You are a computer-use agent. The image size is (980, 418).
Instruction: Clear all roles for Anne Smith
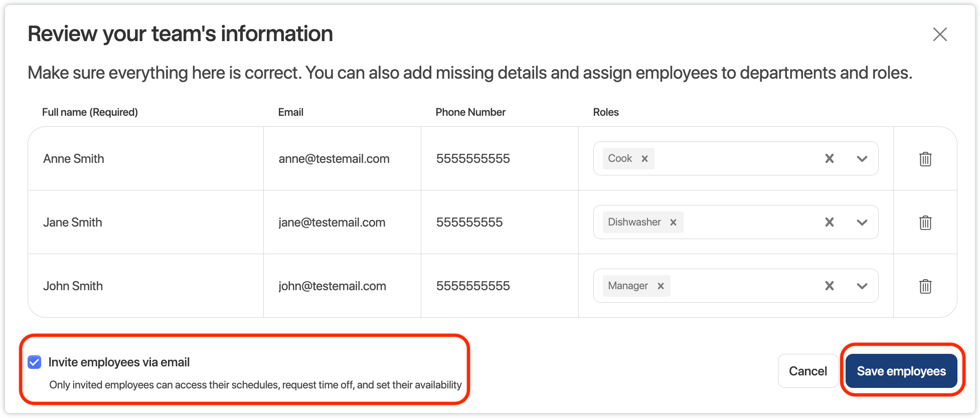coord(829,159)
